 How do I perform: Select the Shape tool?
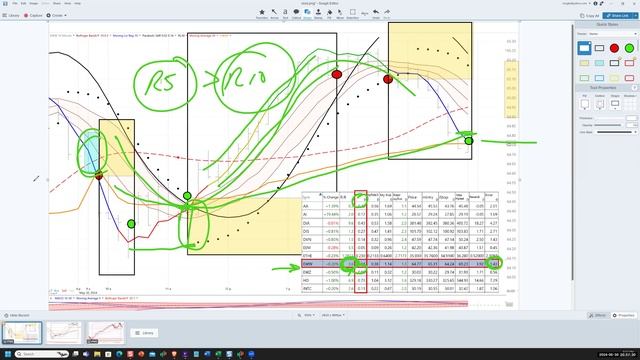click(307, 13)
